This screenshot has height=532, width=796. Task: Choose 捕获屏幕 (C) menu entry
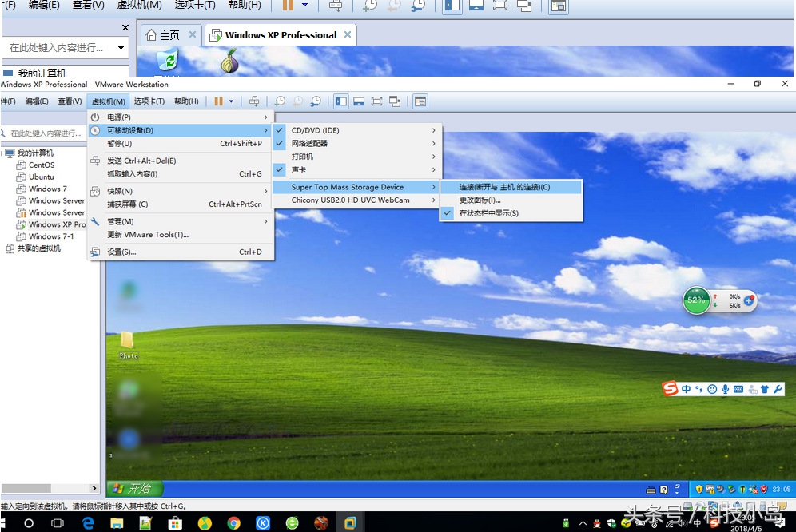[x=181, y=204]
